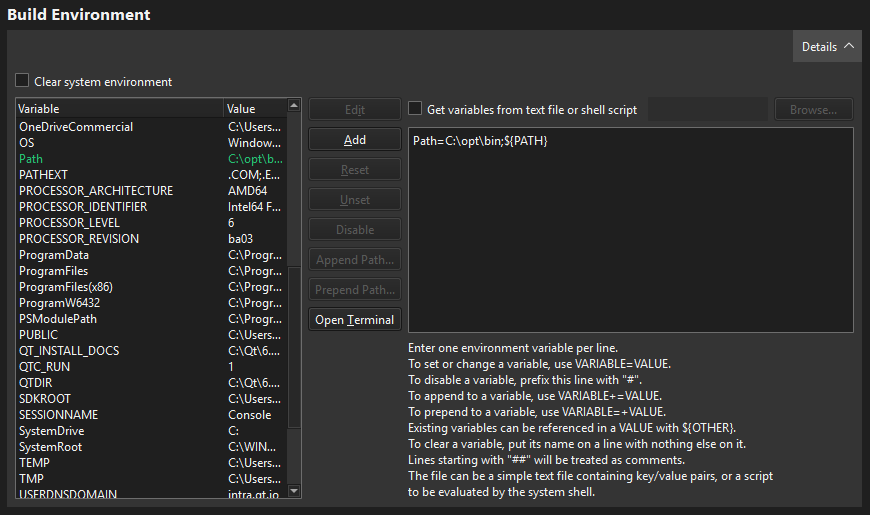The height and width of the screenshot is (515, 870).
Task: Click the ba03 value cell
Action: coord(240,239)
